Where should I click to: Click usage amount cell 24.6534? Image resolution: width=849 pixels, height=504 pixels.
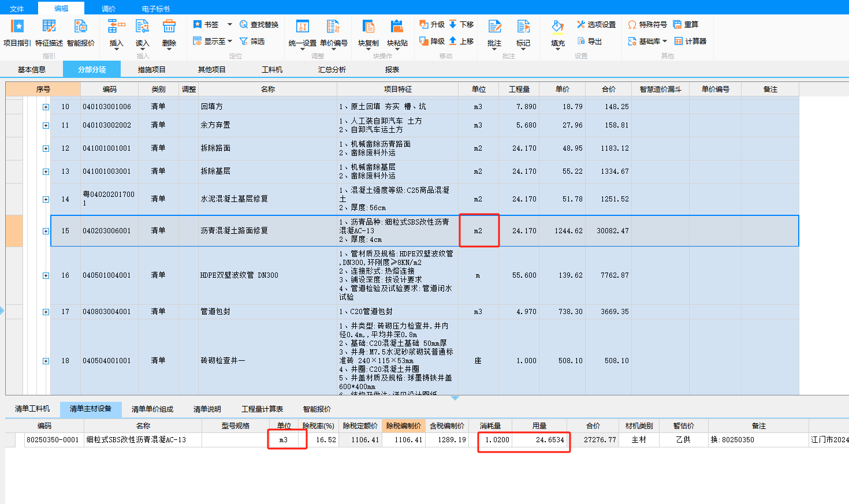pos(539,440)
